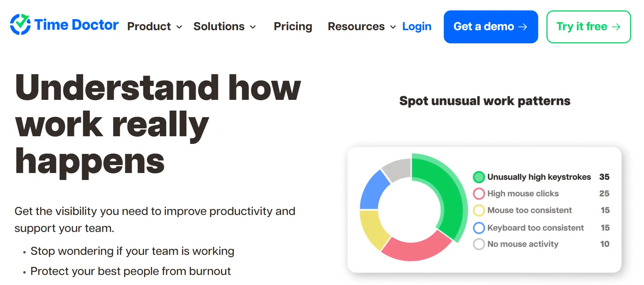Open the Resources menu item
Screen dimensions: 644x285
356,26
